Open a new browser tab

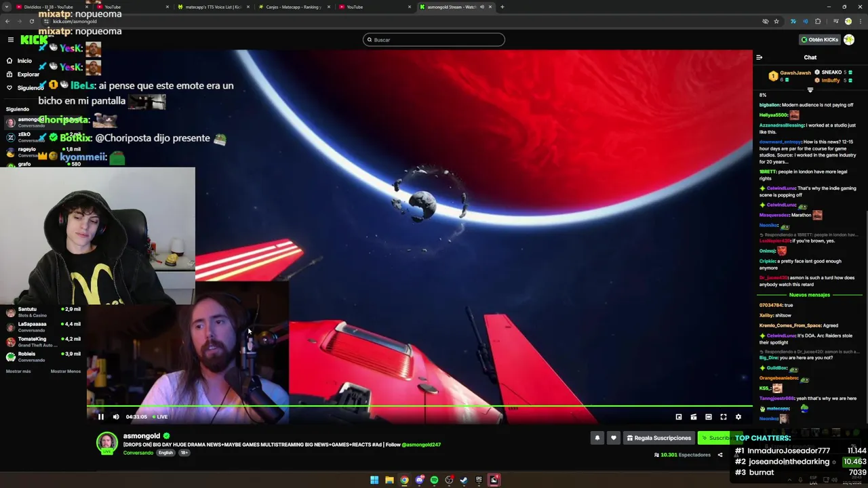click(x=502, y=7)
